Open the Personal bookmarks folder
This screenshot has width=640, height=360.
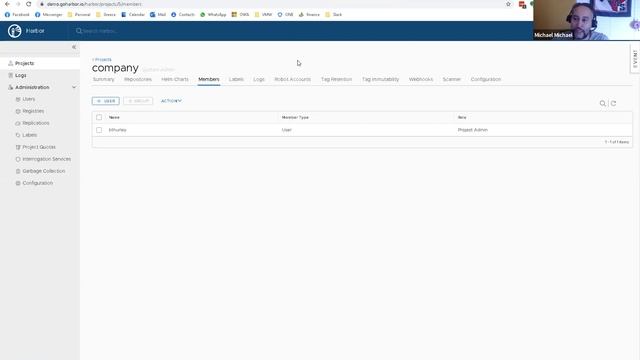click(x=79, y=14)
